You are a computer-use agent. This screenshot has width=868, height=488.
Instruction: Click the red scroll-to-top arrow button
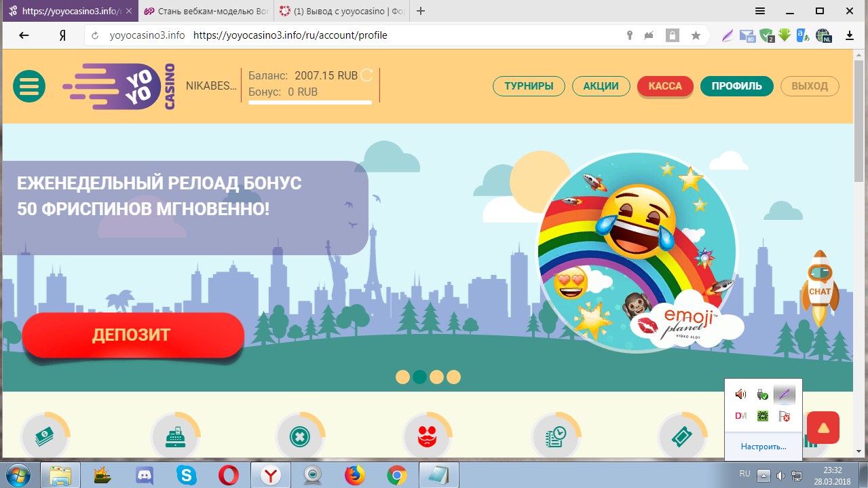point(823,428)
